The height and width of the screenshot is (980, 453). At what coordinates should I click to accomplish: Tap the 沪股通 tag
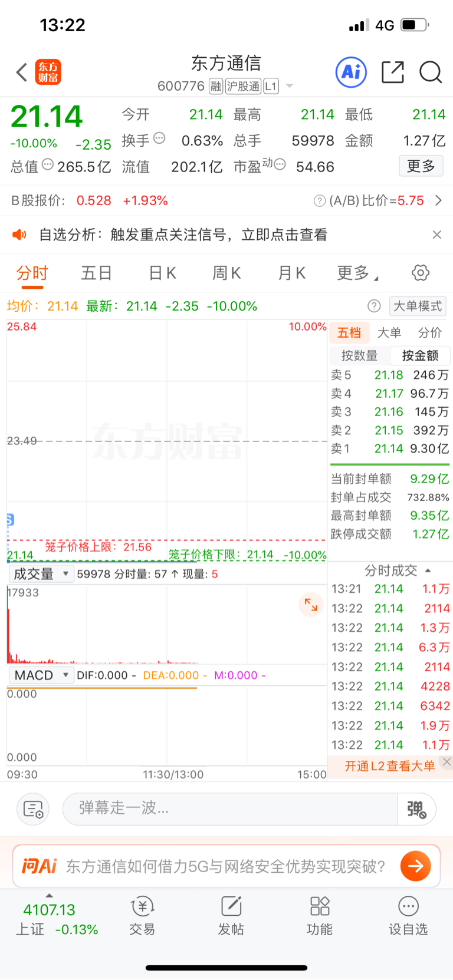pos(243,87)
